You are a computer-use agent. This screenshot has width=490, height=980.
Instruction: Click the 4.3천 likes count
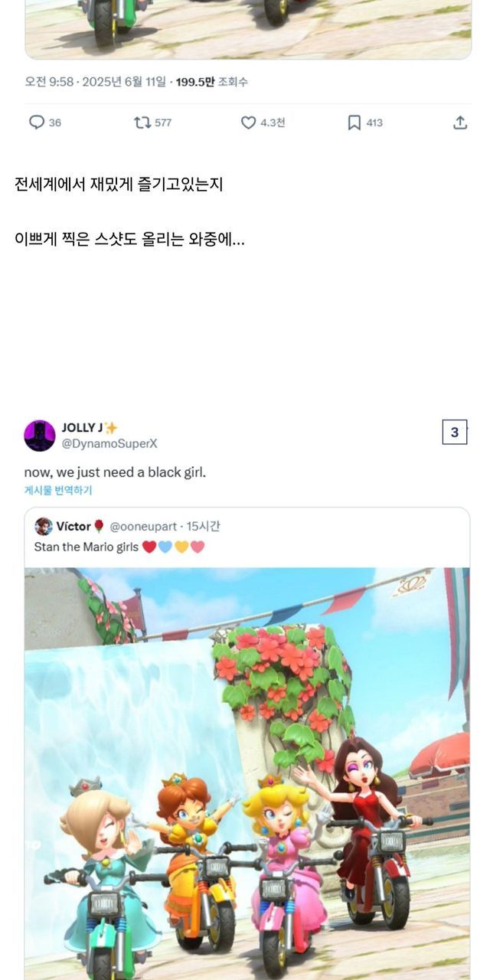[x=273, y=122]
